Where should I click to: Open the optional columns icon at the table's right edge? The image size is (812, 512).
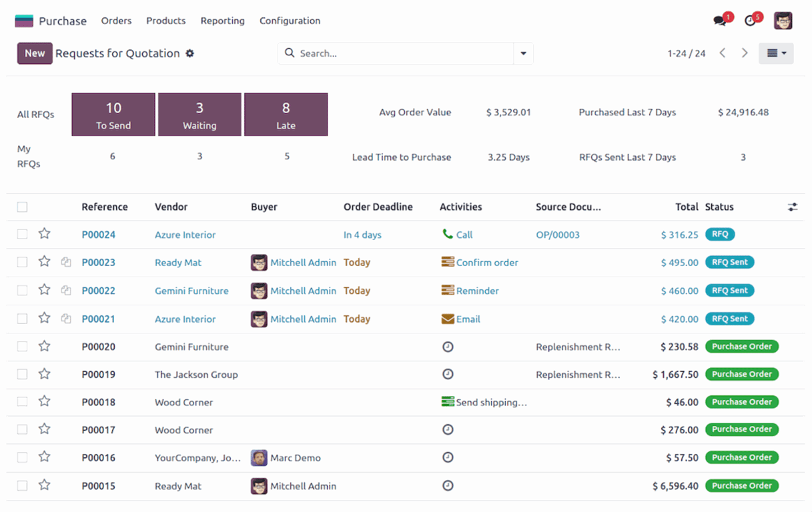coord(792,207)
